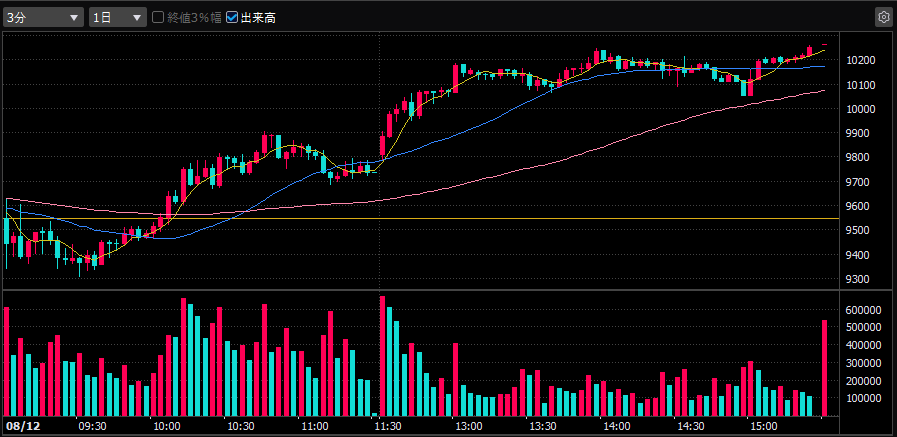Click the 400000 volume axis label
Screen dimensions: 897x437
pyautogui.click(x=863, y=345)
